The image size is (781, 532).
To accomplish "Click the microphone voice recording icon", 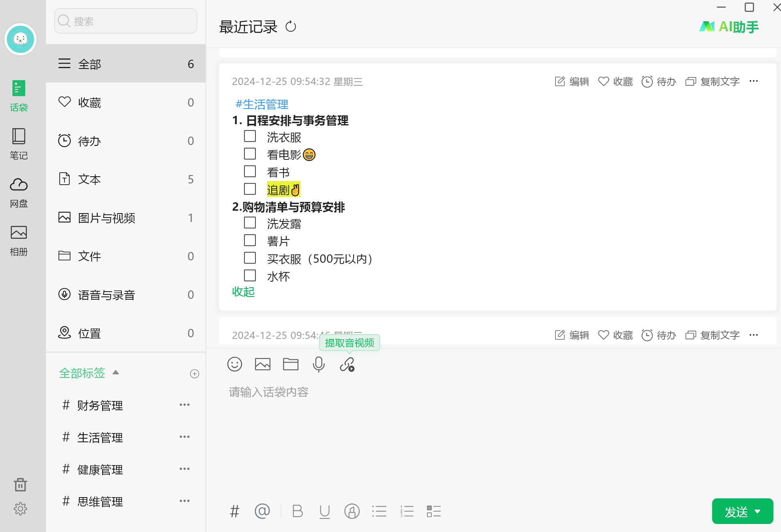I will 319,364.
